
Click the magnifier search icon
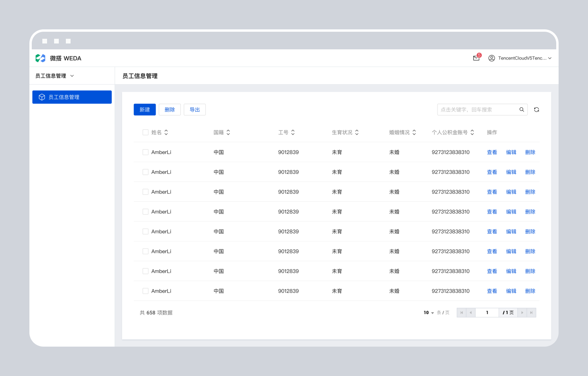tap(522, 110)
